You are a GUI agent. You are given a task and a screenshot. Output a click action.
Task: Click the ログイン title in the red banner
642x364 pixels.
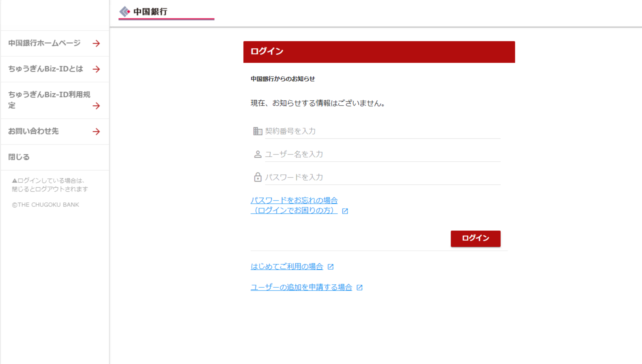tap(267, 52)
